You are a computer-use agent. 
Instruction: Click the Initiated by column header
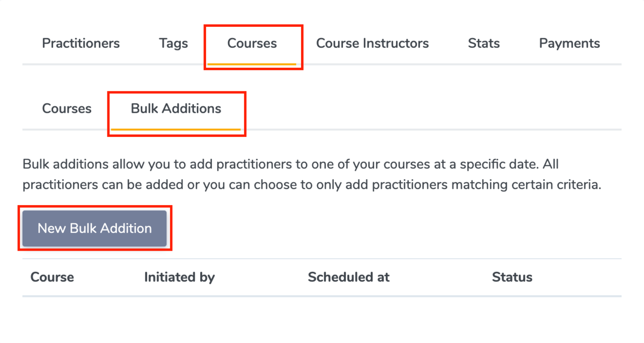[x=179, y=278]
